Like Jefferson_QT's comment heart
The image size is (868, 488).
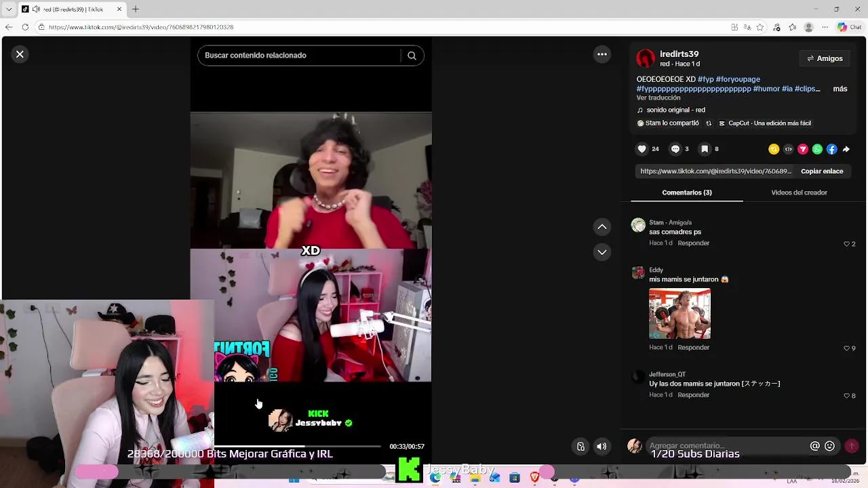click(x=846, y=396)
